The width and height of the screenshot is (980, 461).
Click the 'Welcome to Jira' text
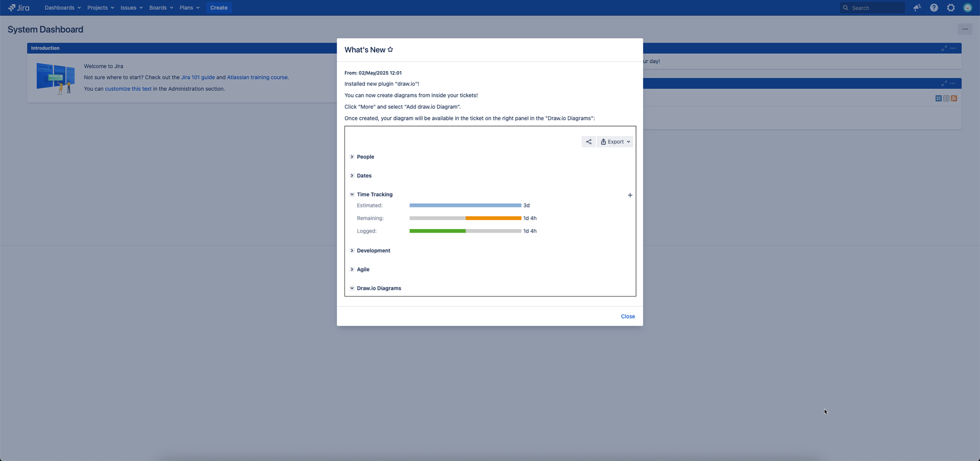104,66
